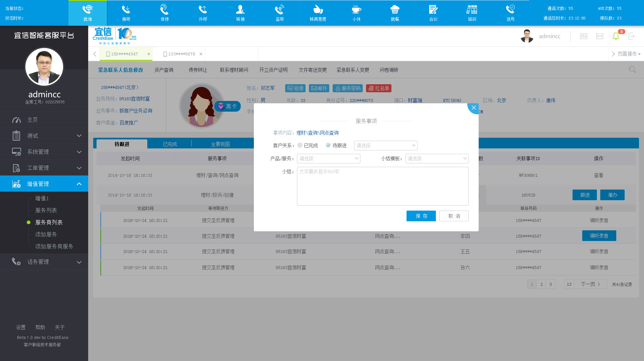This screenshot has height=361, width=644.
Task: Open the 产品/服务 dropdown
Action: click(x=328, y=158)
